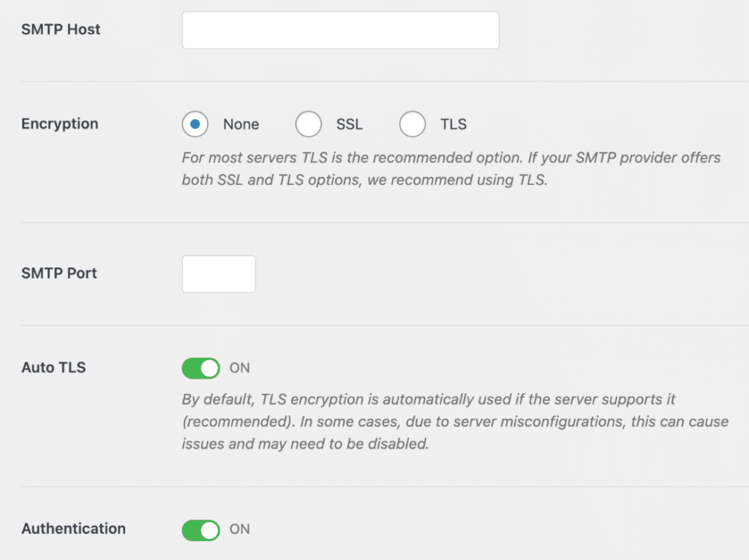Click the ON label beside Auto TLS
This screenshot has width=749, height=560.
239,368
